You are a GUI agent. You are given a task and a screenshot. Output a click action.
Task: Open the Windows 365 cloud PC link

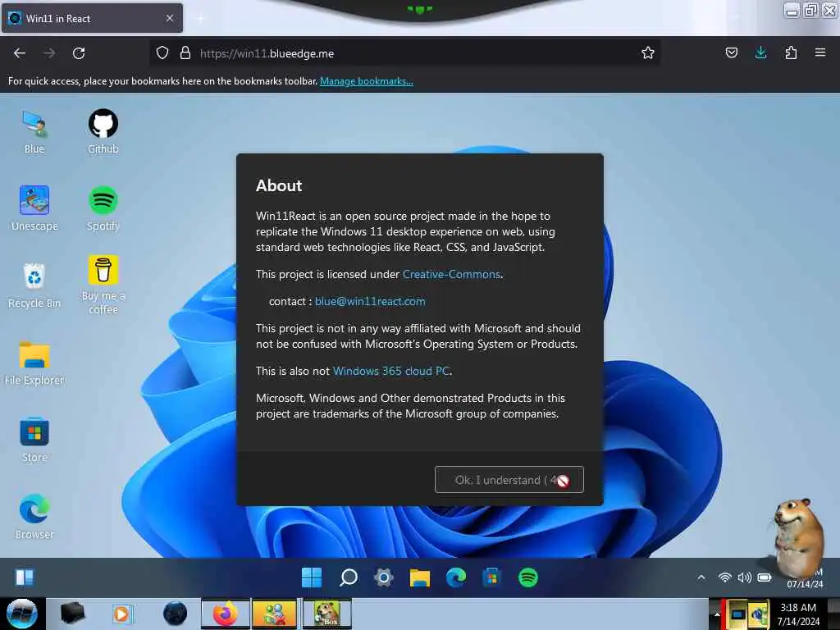click(x=391, y=371)
